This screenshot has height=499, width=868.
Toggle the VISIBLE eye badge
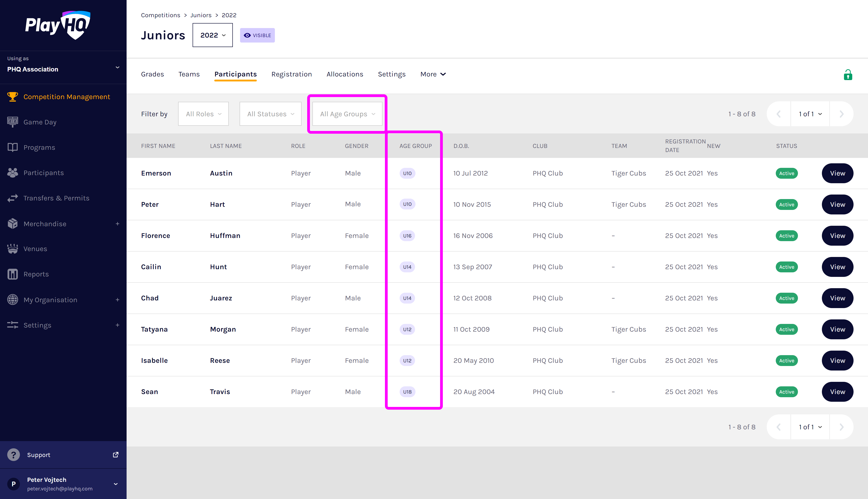(x=257, y=35)
